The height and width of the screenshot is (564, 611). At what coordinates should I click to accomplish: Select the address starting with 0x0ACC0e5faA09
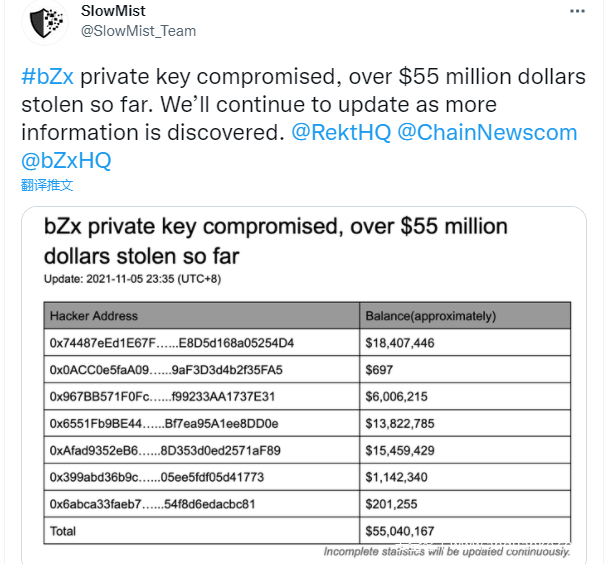click(166, 370)
